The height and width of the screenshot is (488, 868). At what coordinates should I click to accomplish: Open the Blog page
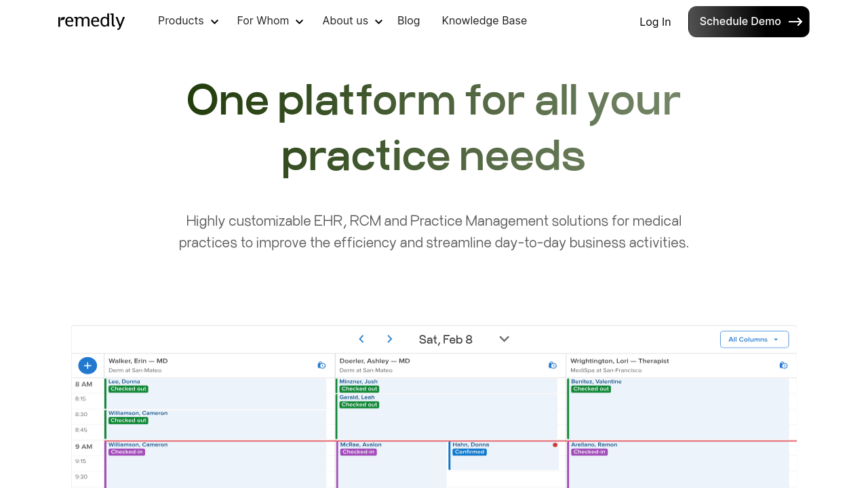pyautogui.click(x=408, y=21)
